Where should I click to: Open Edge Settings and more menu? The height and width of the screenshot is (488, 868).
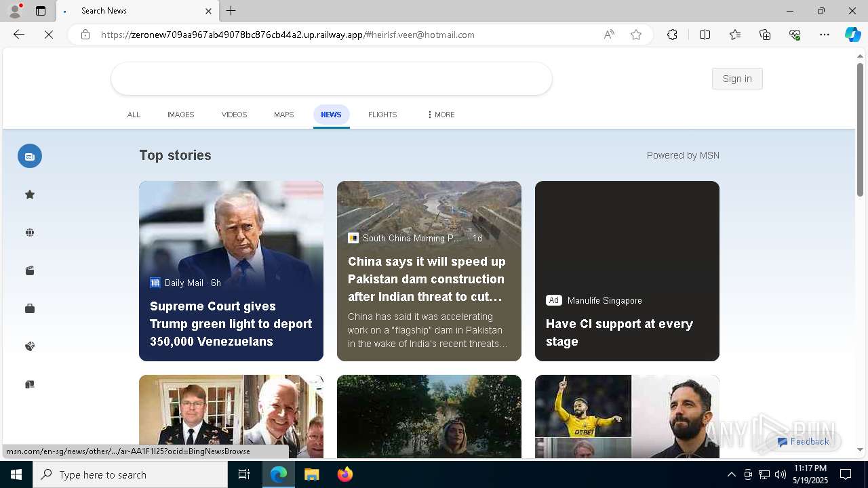pyautogui.click(x=825, y=35)
